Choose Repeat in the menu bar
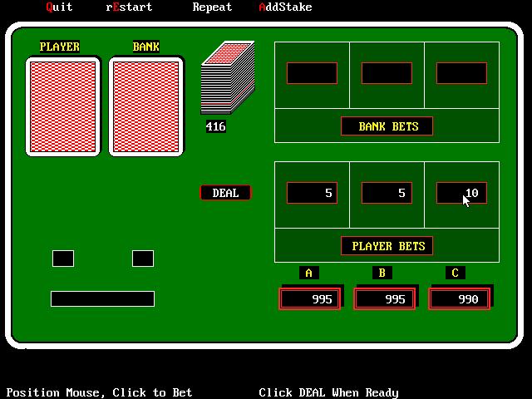 [212, 7]
